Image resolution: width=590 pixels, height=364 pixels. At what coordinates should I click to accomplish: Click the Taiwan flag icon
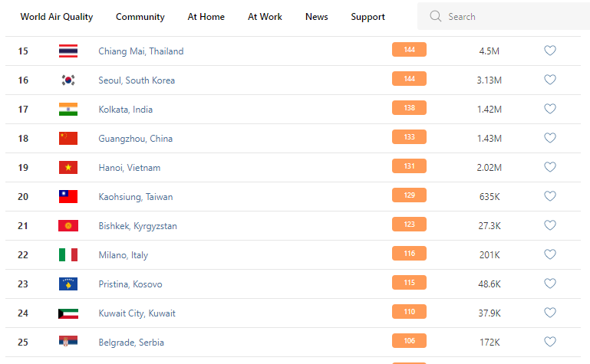click(x=68, y=197)
